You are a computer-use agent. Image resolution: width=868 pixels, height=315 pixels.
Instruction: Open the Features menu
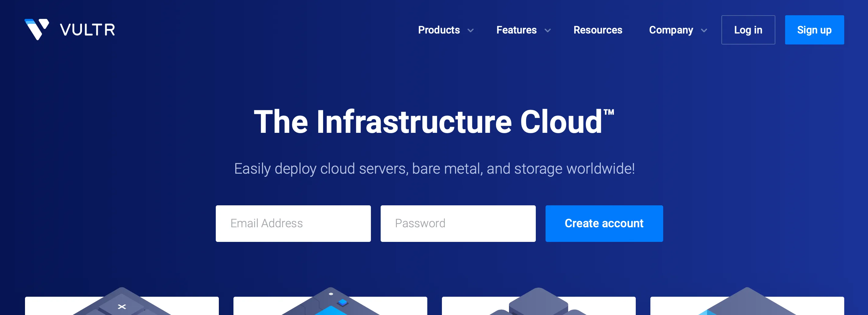(516, 30)
